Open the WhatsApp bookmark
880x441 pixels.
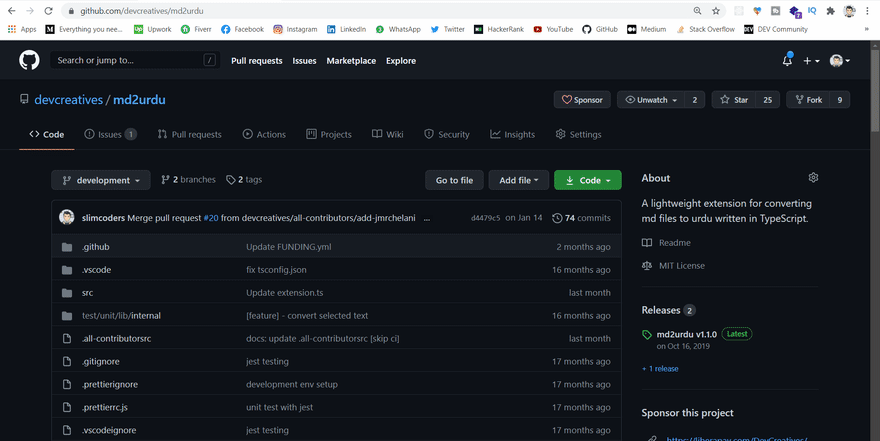pyautogui.click(x=398, y=29)
